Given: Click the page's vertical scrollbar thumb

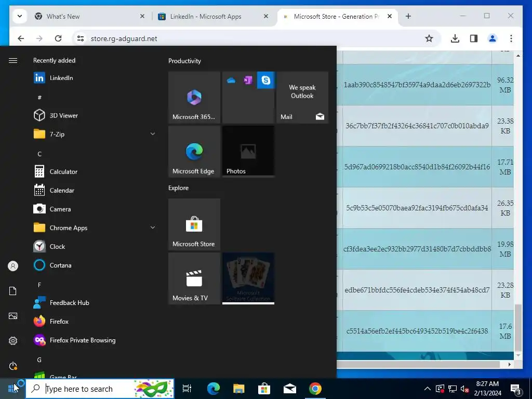Looking at the screenshot, I should click(x=518, y=328).
